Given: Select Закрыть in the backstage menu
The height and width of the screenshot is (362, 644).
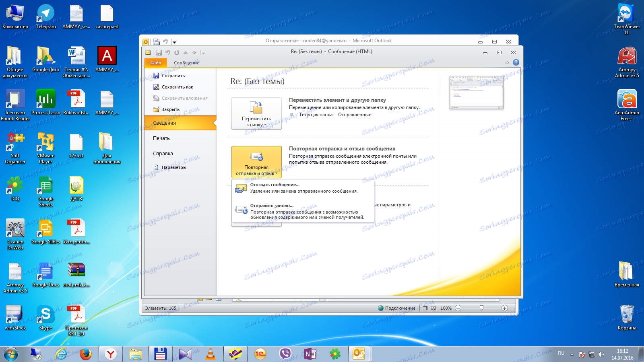Looking at the screenshot, I should tap(170, 109).
